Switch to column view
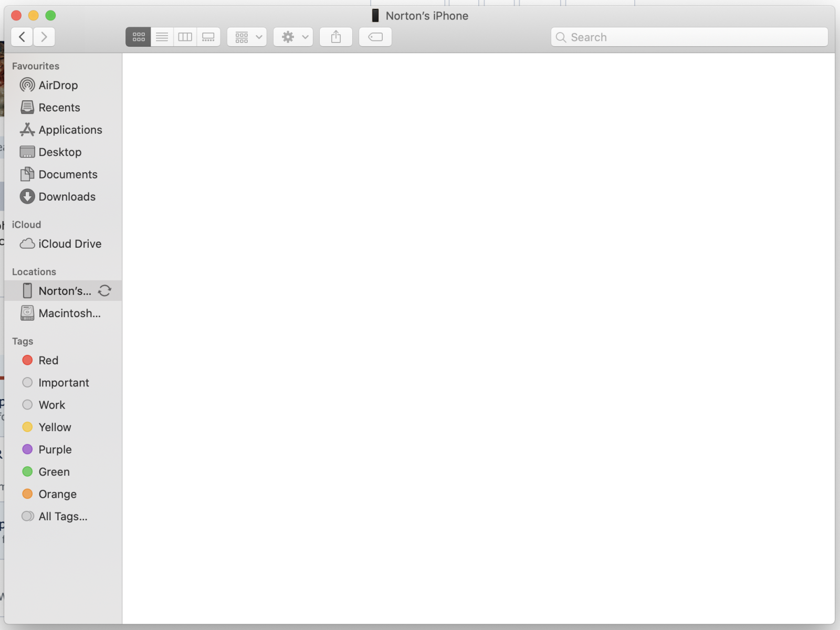The image size is (840, 630). click(x=185, y=37)
